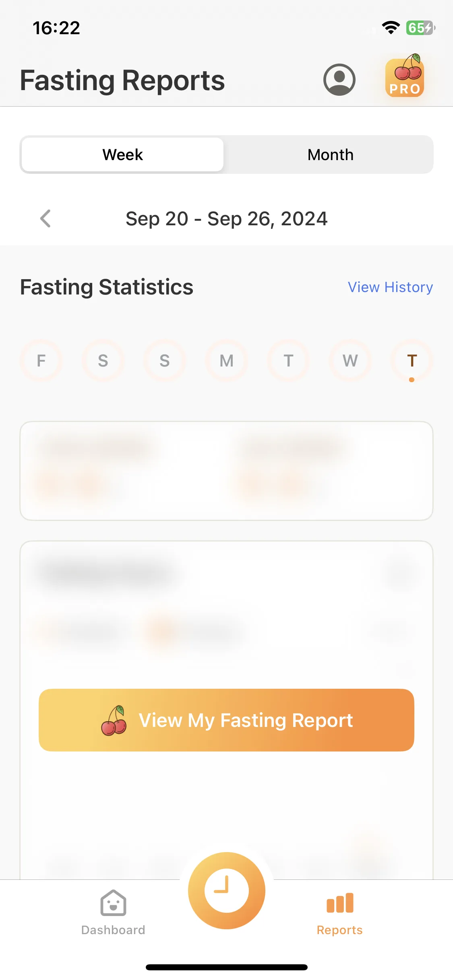The width and height of the screenshot is (453, 980).
Task: Start fasting with the center clock button
Action: click(227, 890)
